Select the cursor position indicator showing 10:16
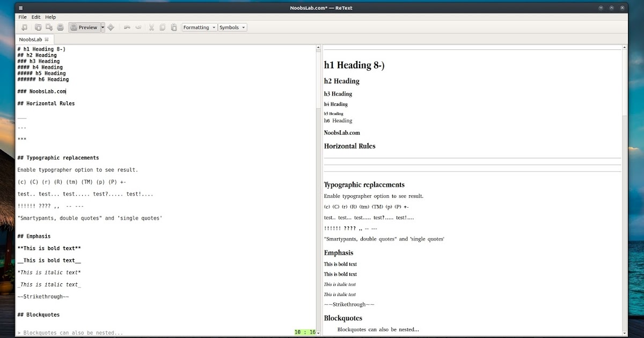644x338 pixels. coord(304,332)
